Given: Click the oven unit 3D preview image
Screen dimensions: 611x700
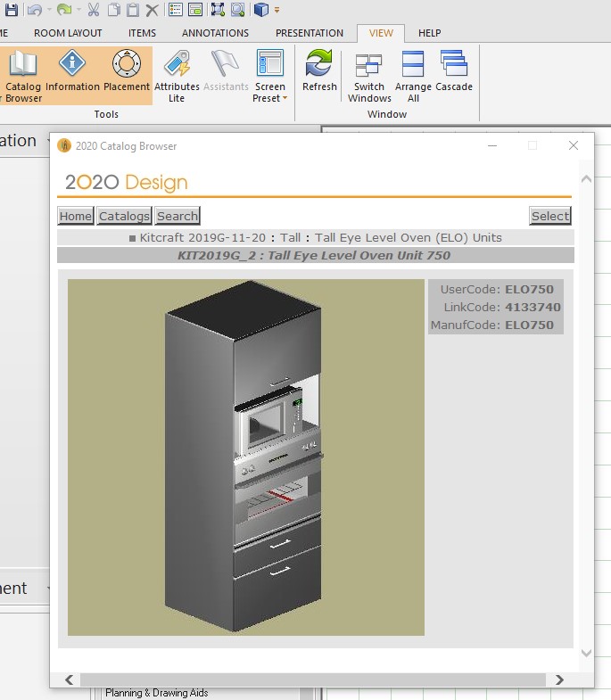Looking at the screenshot, I should pyautogui.click(x=246, y=457).
